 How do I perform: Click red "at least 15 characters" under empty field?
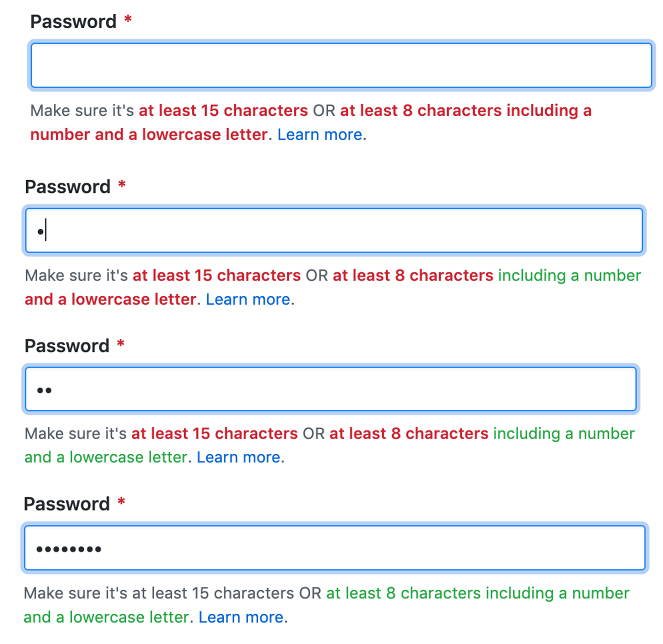(223, 111)
